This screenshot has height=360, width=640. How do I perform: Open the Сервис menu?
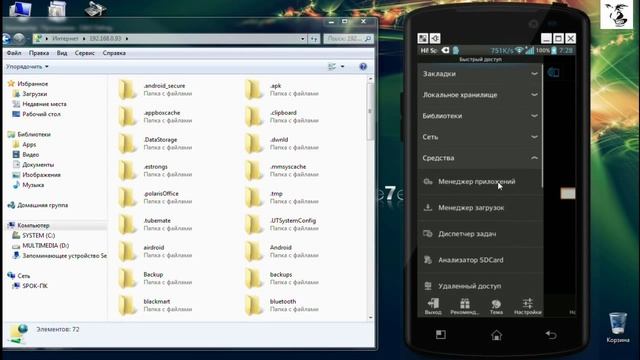[x=84, y=53]
